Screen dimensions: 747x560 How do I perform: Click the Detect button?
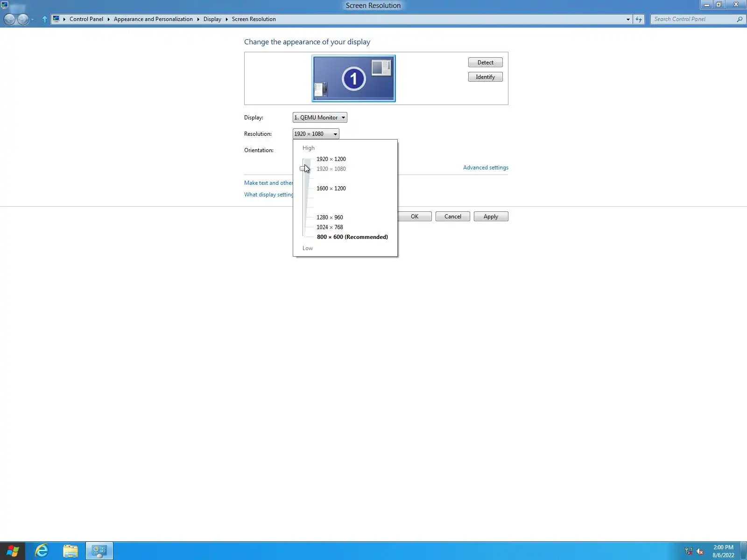[x=486, y=63]
